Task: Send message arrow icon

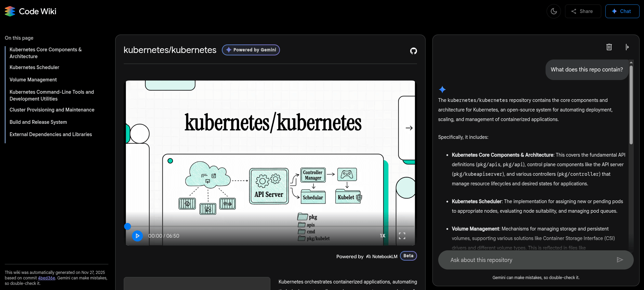Action: pyautogui.click(x=620, y=260)
